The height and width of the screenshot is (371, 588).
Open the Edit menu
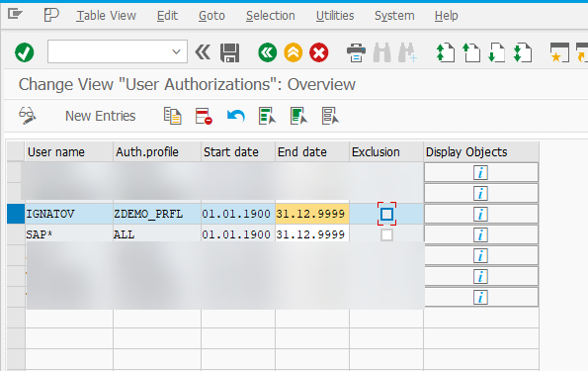(x=167, y=16)
